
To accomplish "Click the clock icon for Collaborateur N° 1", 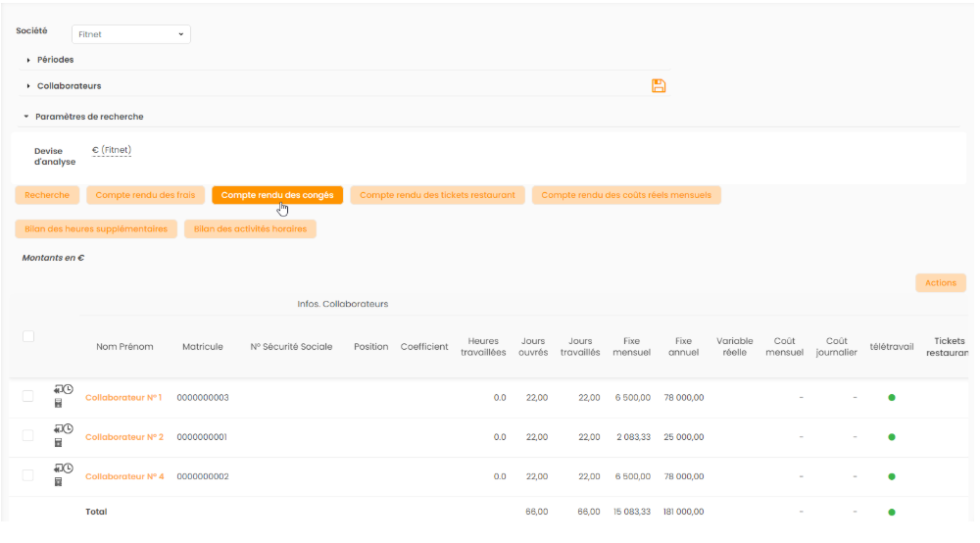I will coord(69,390).
